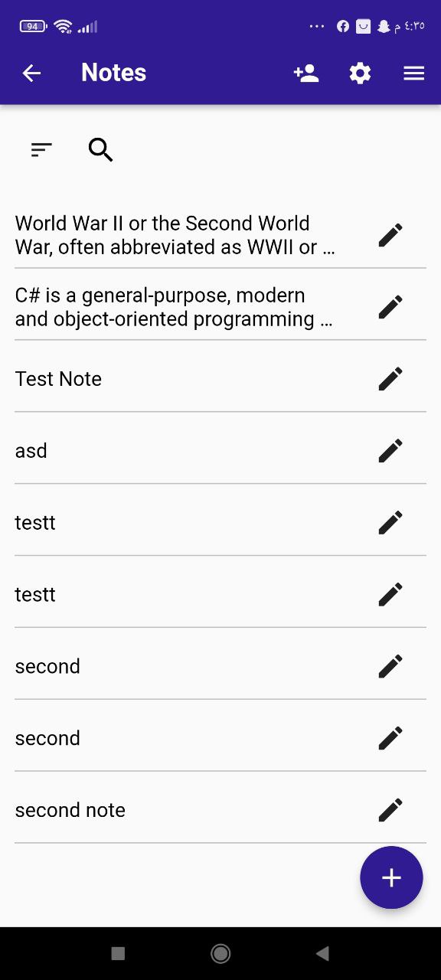
Task: Create a new note with the plus button
Action: [x=391, y=877]
